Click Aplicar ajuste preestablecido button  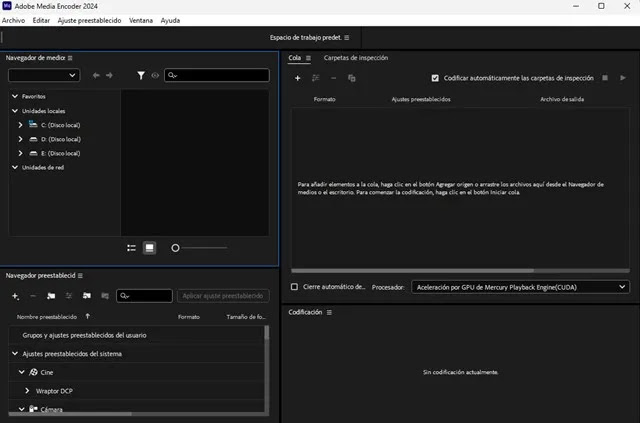point(223,296)
